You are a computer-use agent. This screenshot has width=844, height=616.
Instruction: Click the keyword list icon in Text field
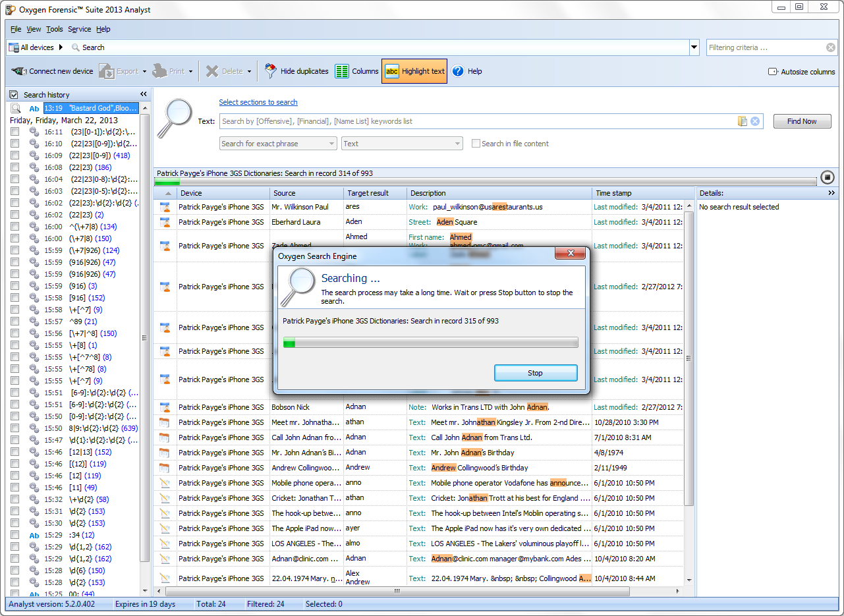coord(743,121)
